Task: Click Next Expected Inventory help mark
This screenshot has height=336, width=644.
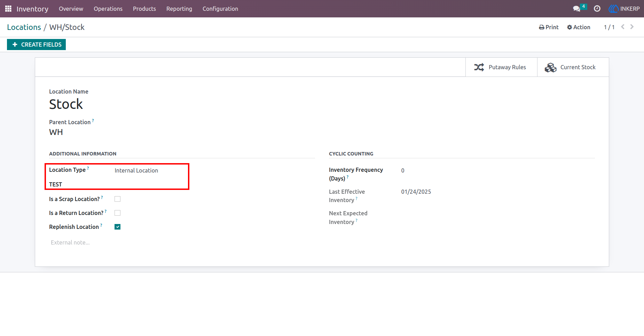Action: click(356, 220)
